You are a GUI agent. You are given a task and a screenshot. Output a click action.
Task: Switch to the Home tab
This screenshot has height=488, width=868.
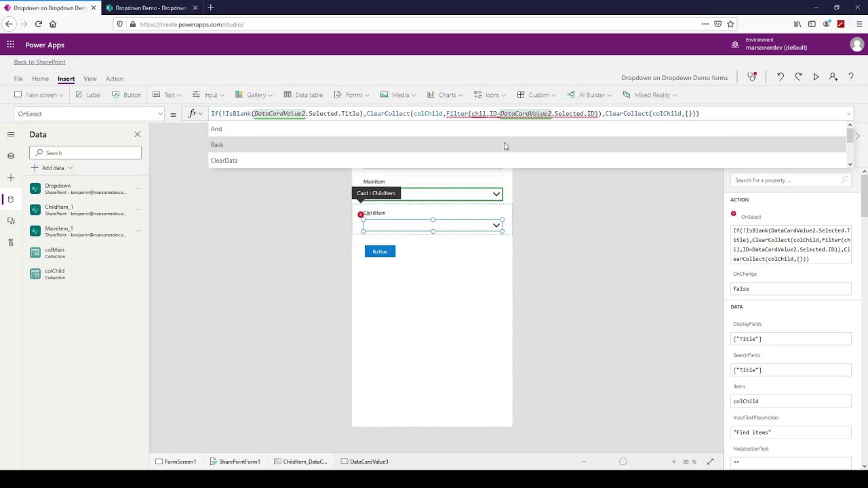[40, 79]
